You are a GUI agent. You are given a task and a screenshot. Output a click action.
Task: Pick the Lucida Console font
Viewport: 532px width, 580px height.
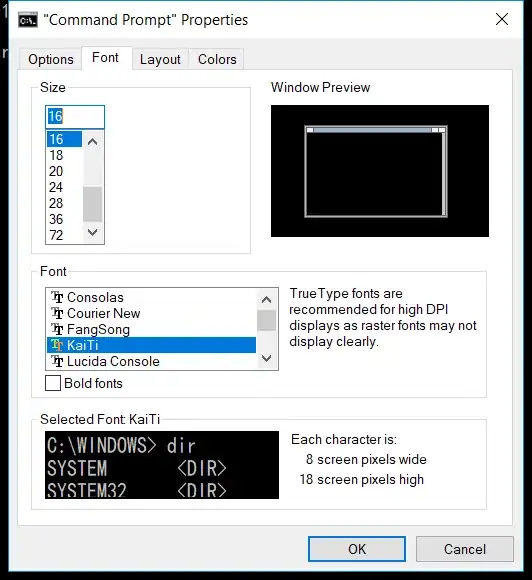151,361
